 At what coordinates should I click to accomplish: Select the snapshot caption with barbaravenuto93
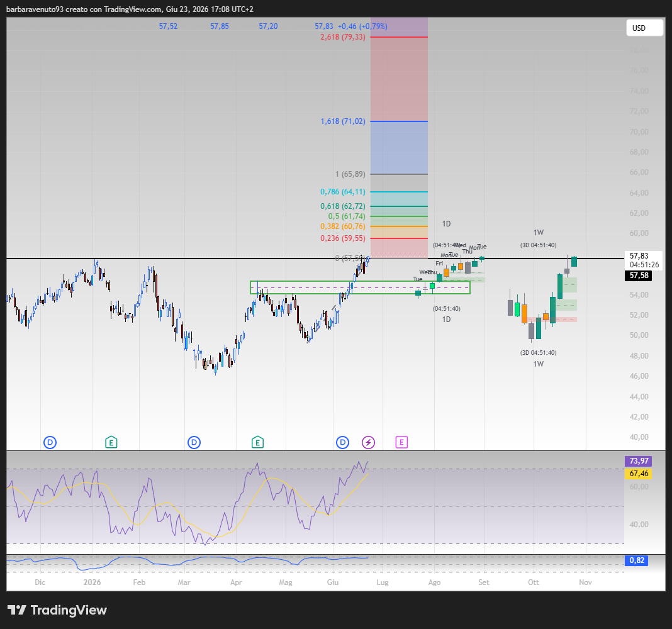tap(130, 9)
